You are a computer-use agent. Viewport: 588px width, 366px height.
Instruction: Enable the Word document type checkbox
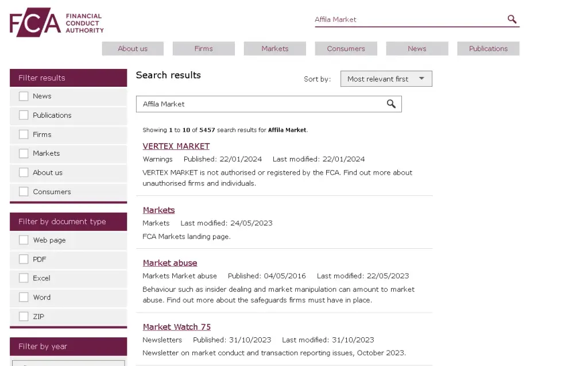[x=24, y=297]
